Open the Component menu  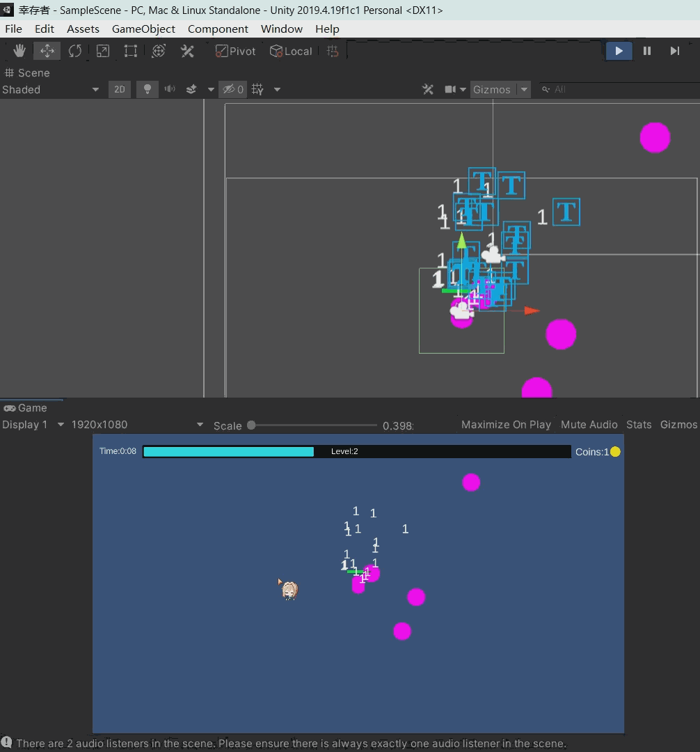[x=218, y=29]
